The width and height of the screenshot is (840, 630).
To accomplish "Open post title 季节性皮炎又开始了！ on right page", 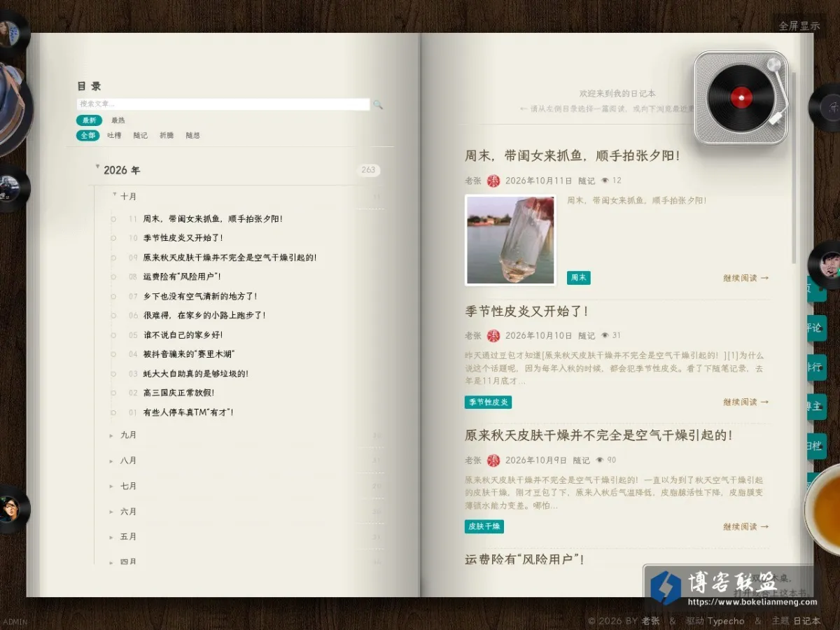I will pyautogui.click(x=526, y=311).
